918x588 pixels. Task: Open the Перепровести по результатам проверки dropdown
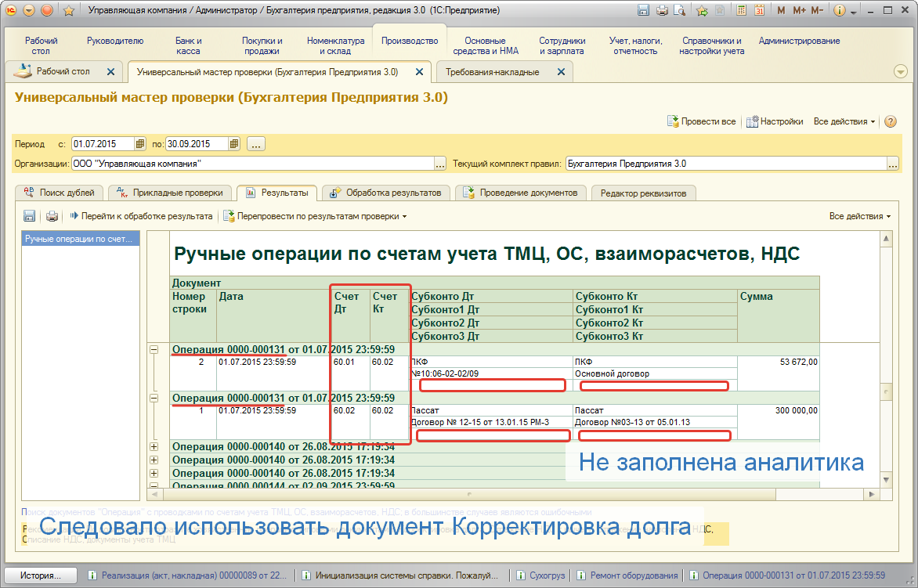(315, 216)
